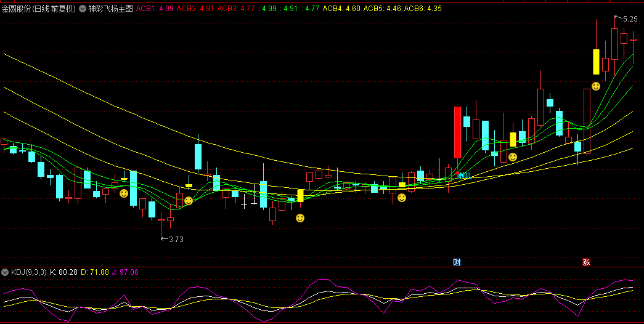Select the tall yellow candle near the 5.25 high

coord(596,62)
